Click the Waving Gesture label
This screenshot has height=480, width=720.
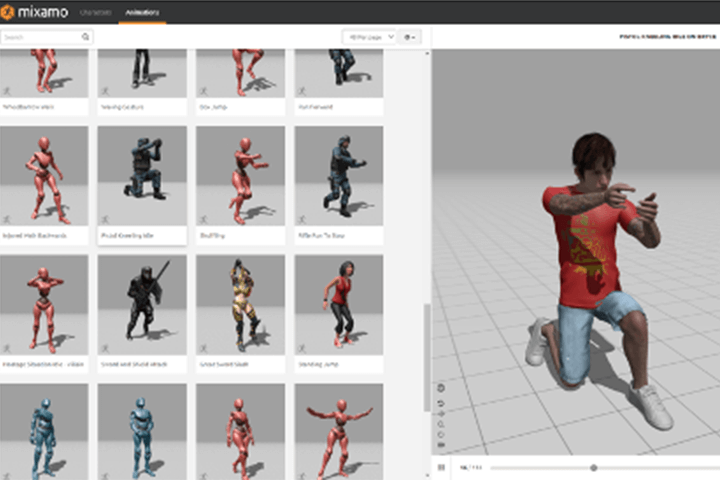click(x=122, y=107)
